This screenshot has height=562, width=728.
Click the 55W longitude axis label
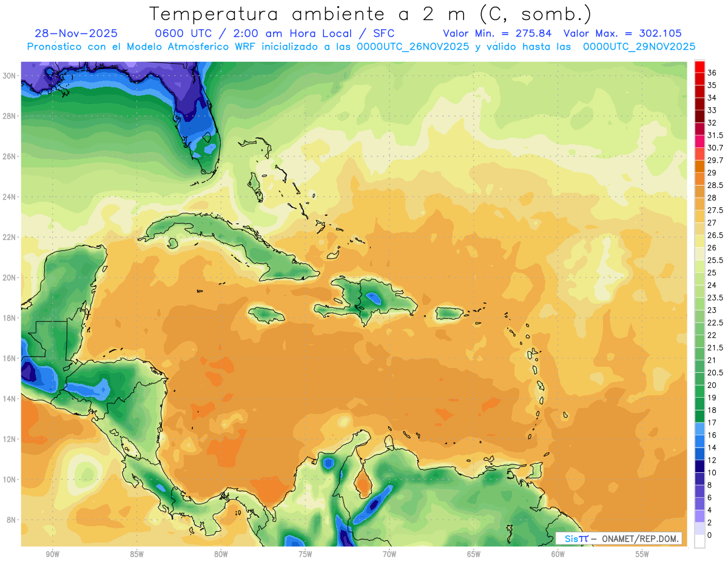642,555
